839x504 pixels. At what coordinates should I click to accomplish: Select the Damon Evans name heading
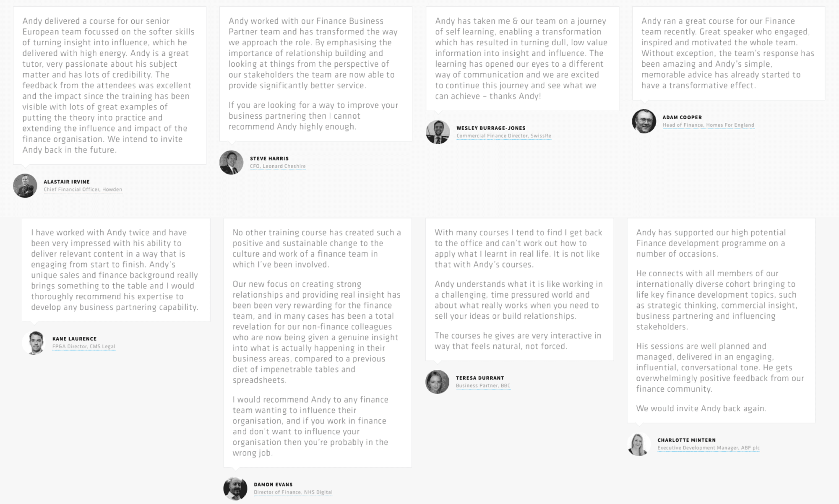(x=273, y=485)
